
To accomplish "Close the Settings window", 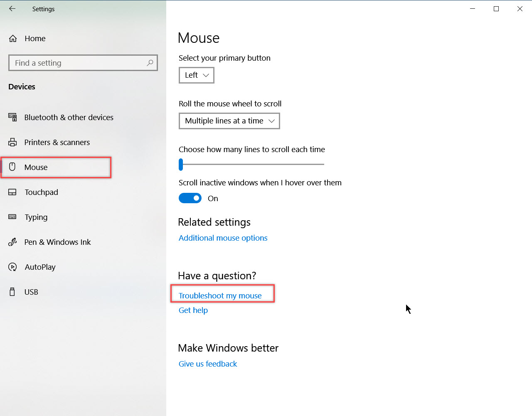I will click(520, 9).
